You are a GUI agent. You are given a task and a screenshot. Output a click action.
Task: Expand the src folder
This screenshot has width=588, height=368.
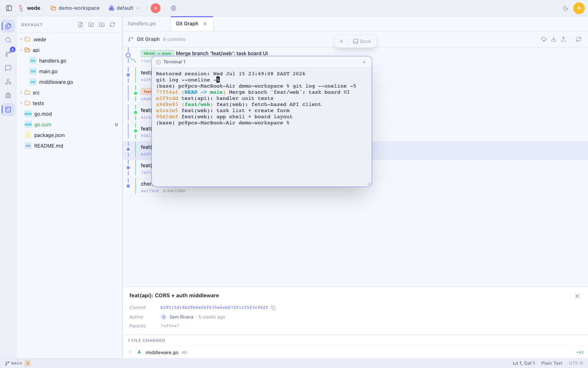[x=21, y=92]
